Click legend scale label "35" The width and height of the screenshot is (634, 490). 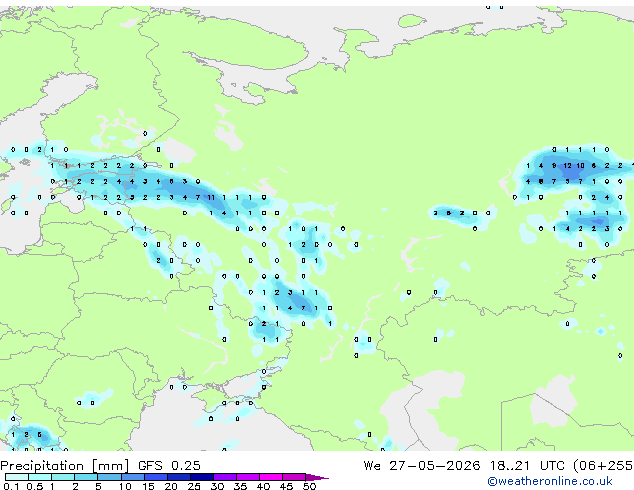(x=240, y=486)
